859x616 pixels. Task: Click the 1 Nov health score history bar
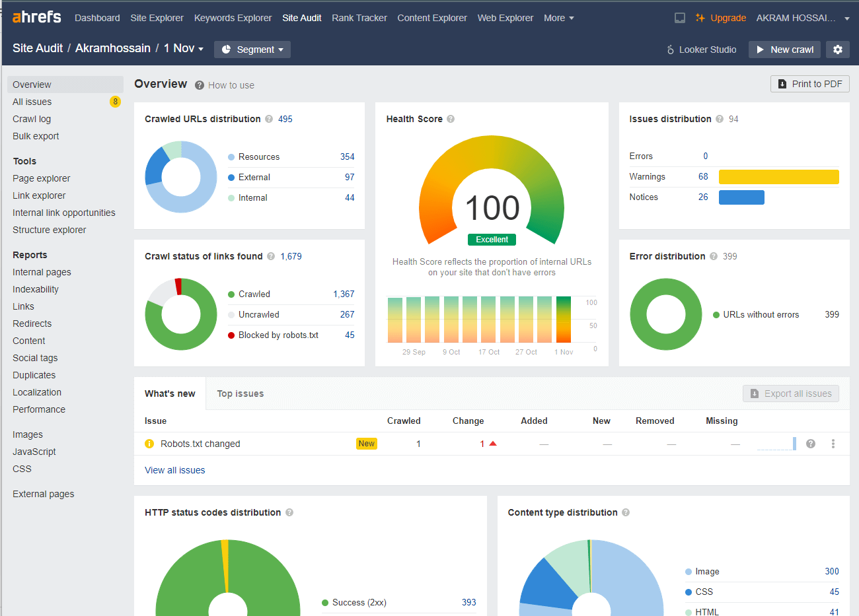click(x=564, y=320)
